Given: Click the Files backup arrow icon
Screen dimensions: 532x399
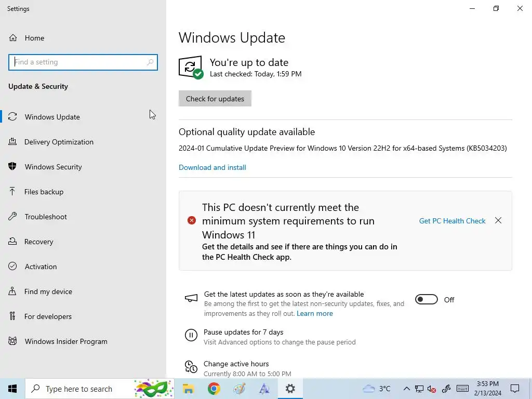Looking at the screenshot, I should [12, 191].
